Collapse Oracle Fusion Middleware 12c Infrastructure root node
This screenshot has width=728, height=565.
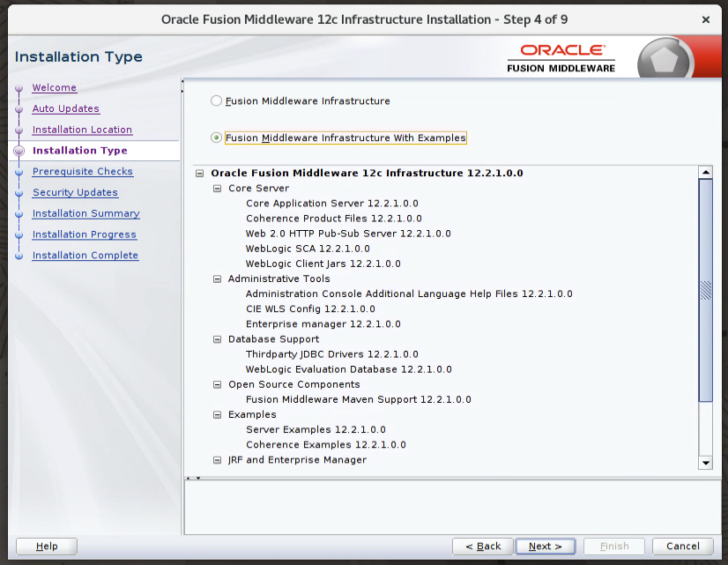coord(200,173)
